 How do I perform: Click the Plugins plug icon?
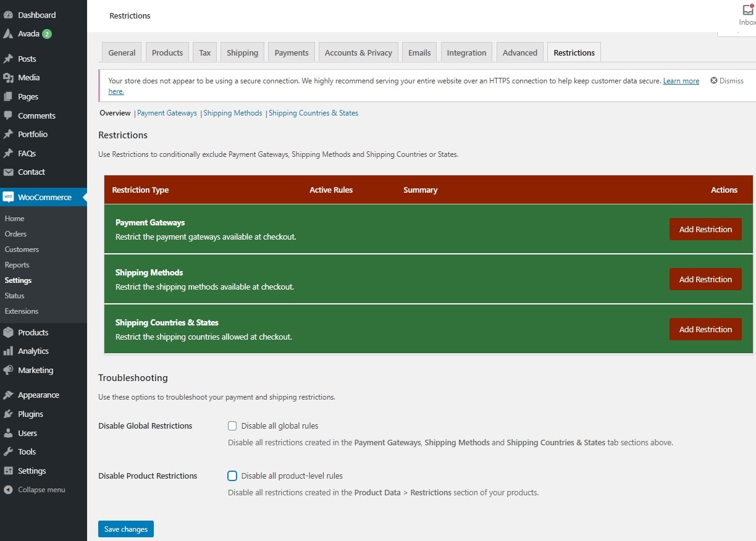pos(8,414)
